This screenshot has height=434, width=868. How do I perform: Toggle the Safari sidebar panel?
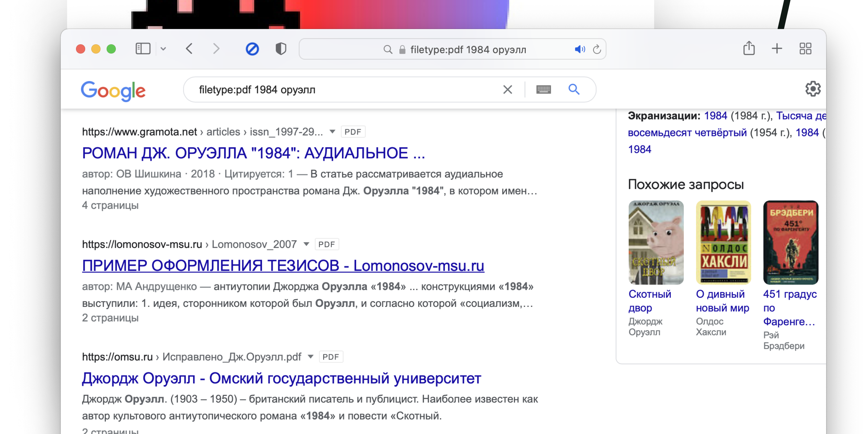point(143,49)
